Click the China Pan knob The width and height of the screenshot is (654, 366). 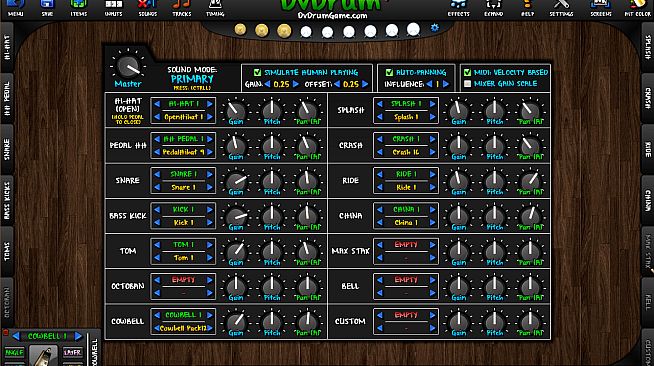click(x=530, y=216)
